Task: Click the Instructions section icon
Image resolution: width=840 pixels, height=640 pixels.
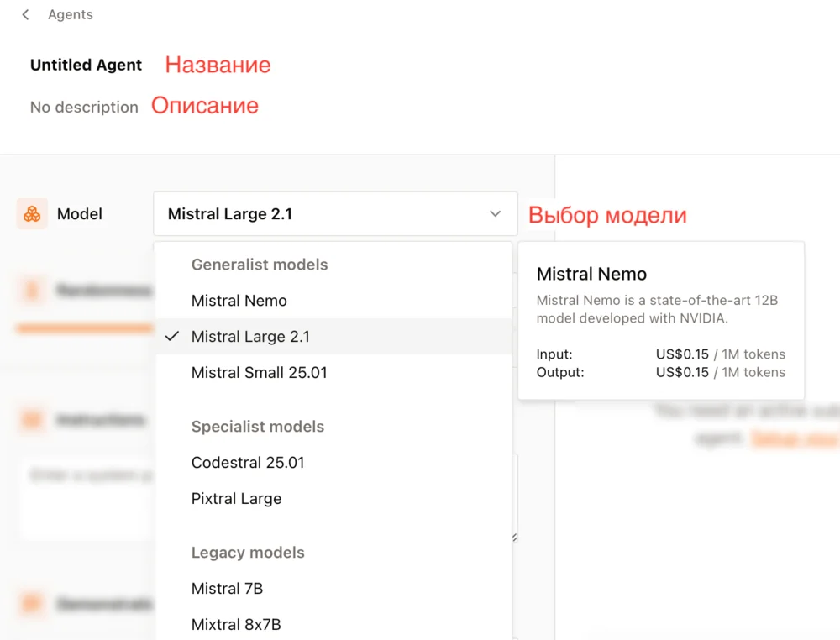Action: click(32, 419)
